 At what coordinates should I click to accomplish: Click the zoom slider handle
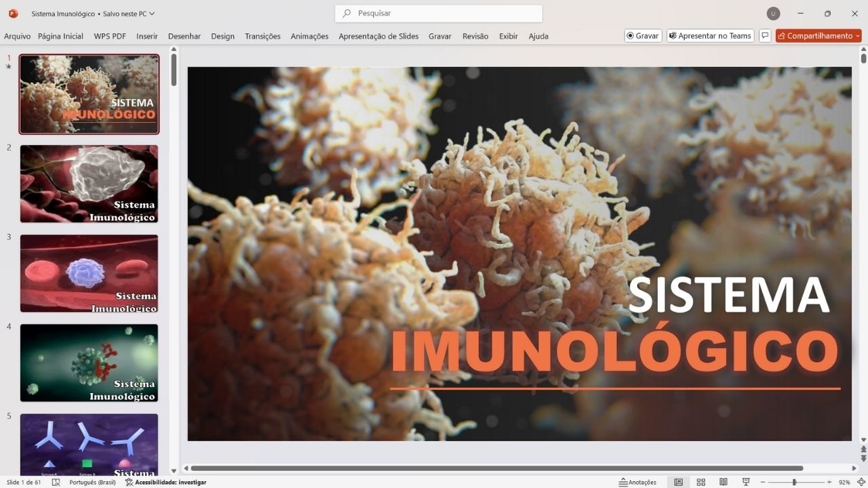[794, 482]
